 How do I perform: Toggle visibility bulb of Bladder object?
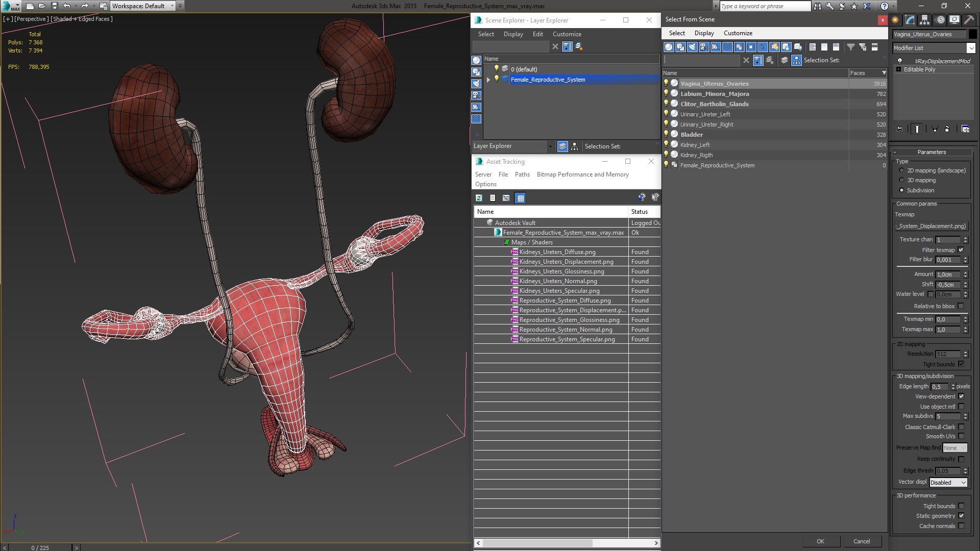point(666,134)
